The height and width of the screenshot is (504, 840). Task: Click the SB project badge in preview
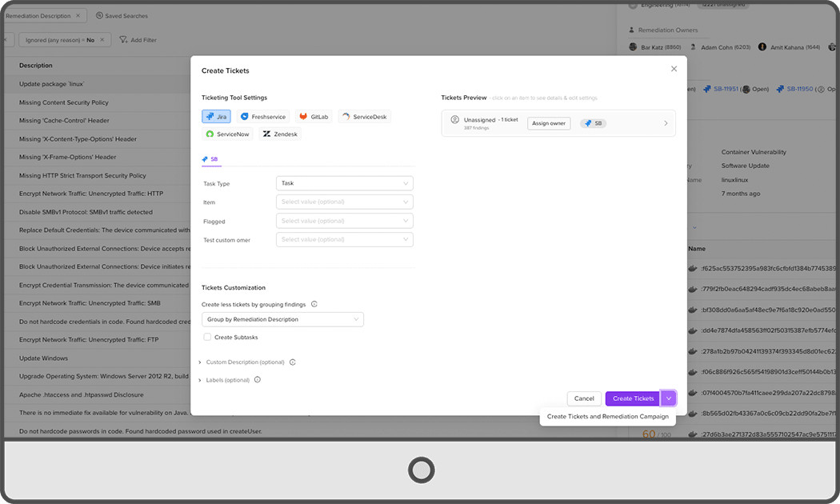593,123
